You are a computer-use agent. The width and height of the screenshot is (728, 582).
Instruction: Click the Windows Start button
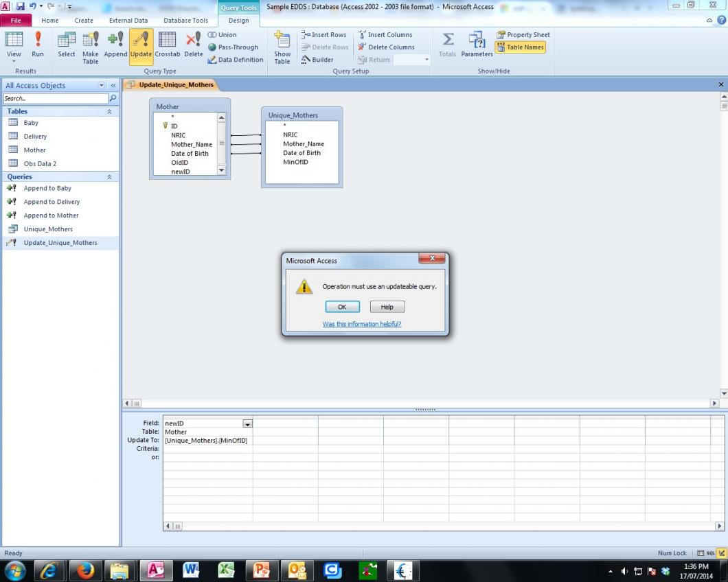(x=15, y=570)
